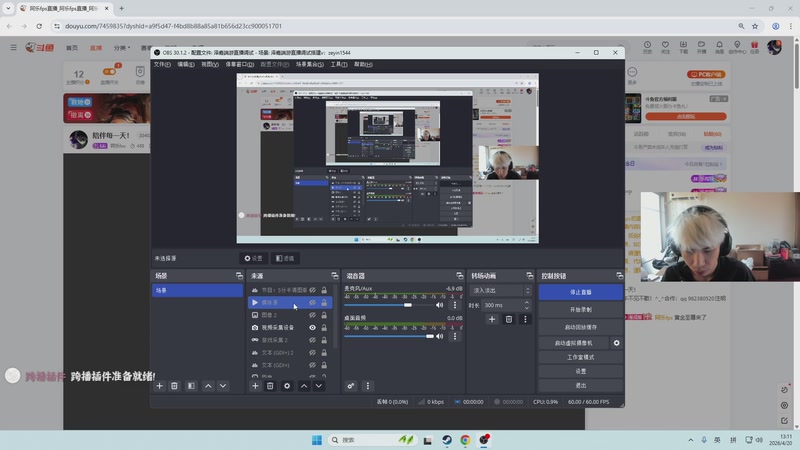Show the 文本 (GDI+) source eye icon
This screenshot has height=450, width=800.
[x=312, y=365]
